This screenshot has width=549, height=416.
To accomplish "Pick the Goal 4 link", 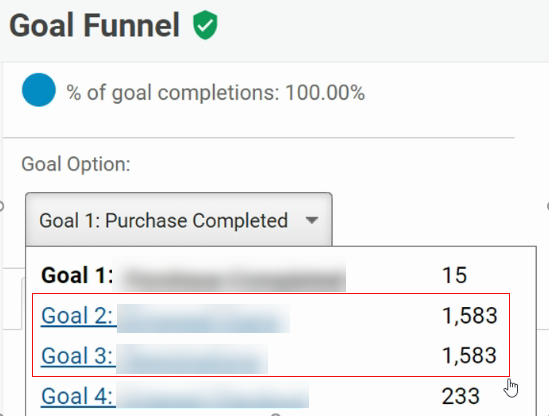I will pyautogui.click(x=77, y=396).
